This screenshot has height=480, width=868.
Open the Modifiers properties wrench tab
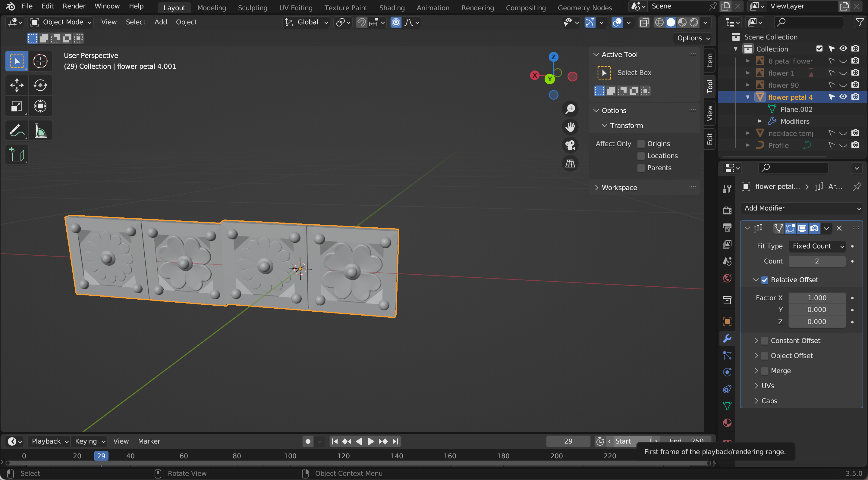[x=727, y=339]
